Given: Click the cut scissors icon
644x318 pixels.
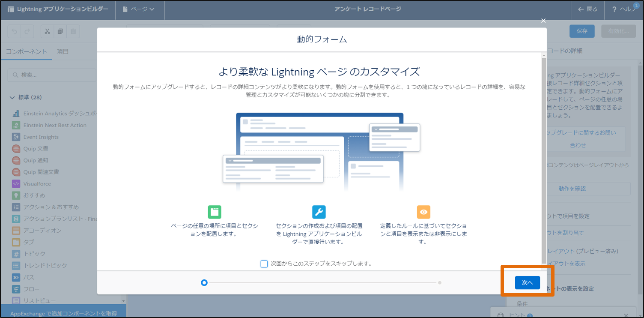Looking at the screenshot, I should click(48, 32).
